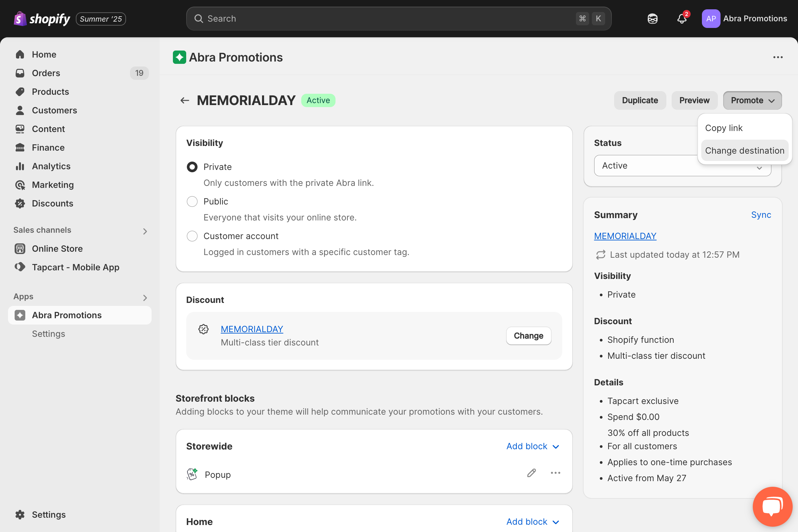This screenshot has width=798, height=532.
Task: Expand the Sales channels section chevron
Action: (145, 231)
